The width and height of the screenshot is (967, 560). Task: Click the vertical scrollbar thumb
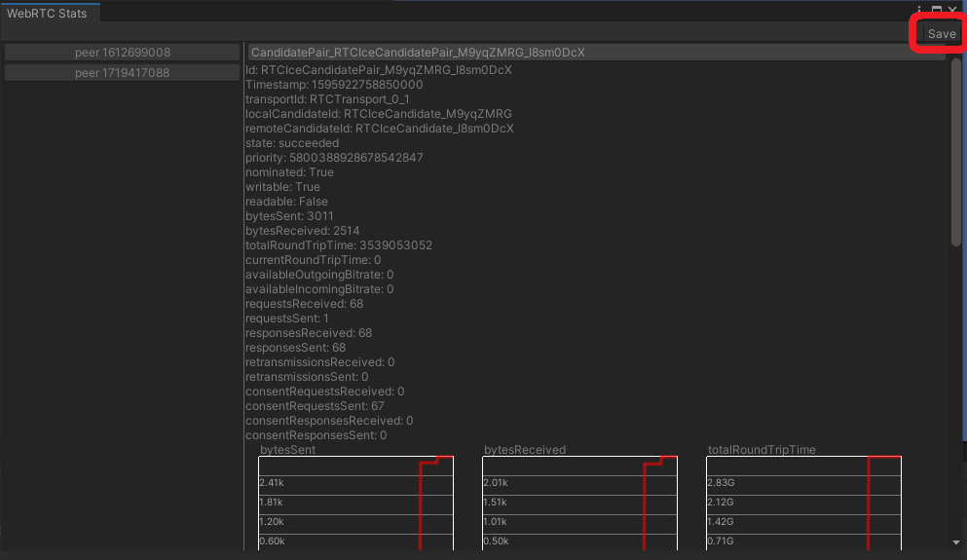point(956,152)
